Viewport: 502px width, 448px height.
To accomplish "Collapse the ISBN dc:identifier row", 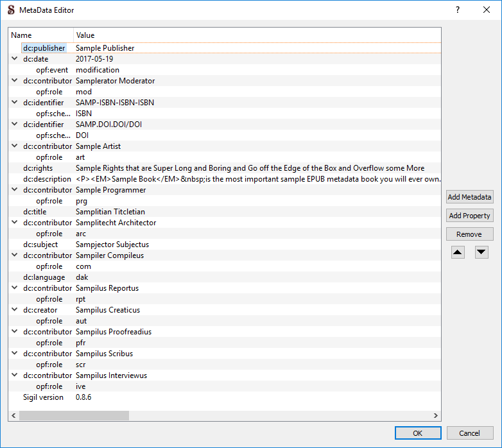I will 15,103.
